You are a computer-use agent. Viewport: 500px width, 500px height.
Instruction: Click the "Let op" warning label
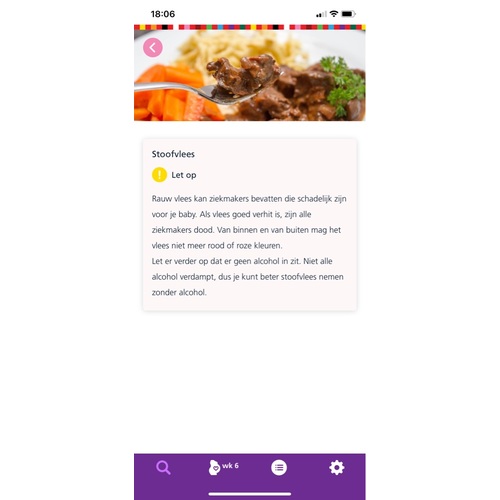pos(184,175)
